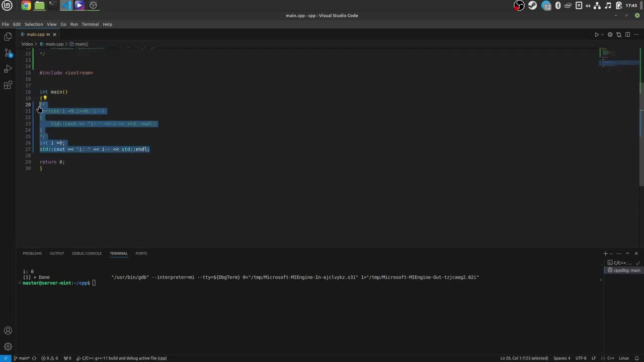The width and height of the screenshot is (644, 362).
Task: Click the git sync icon in status bar
Action: [34, 358]
